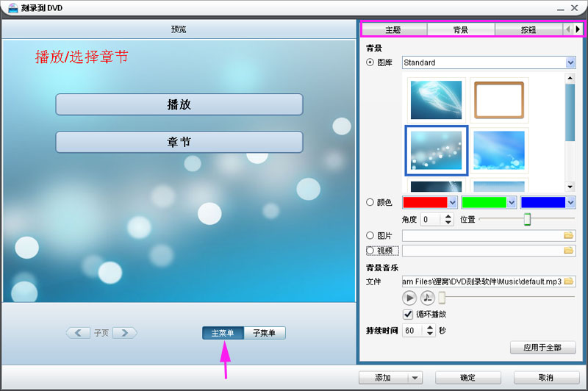Go to the next sub page
This screenshot has height=391, width=588.
point(125,332)
